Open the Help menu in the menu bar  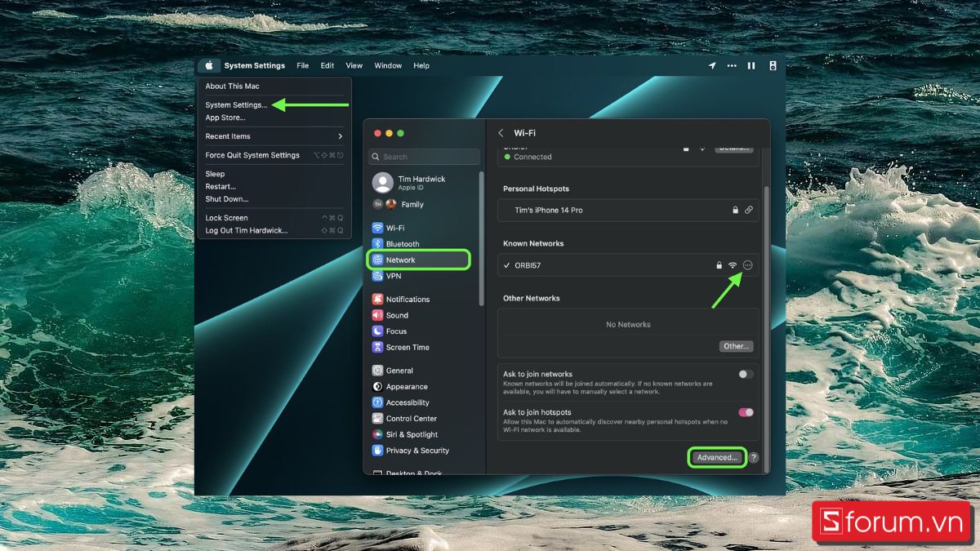(421, 65)
